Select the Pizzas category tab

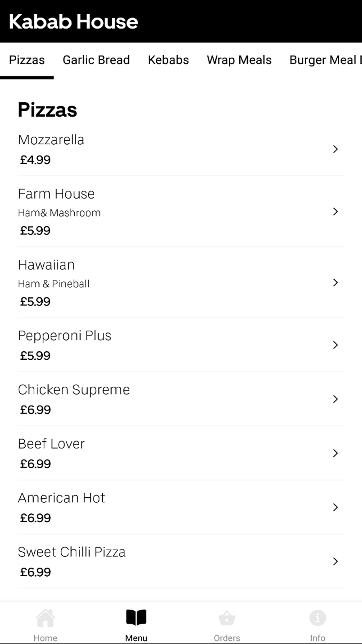tap(27, 60)
